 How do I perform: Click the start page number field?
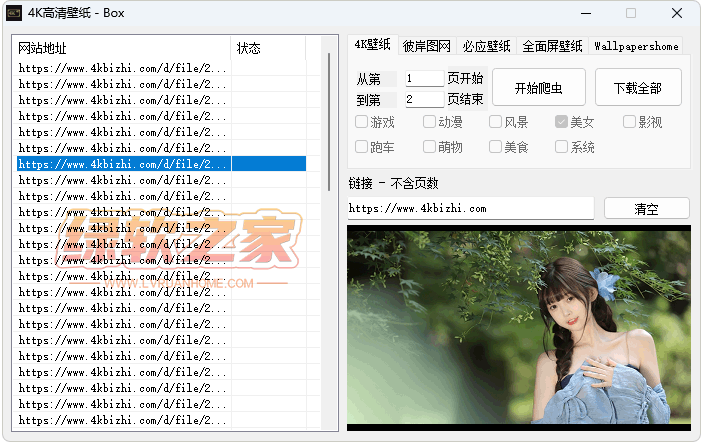[x=424, y=78]
